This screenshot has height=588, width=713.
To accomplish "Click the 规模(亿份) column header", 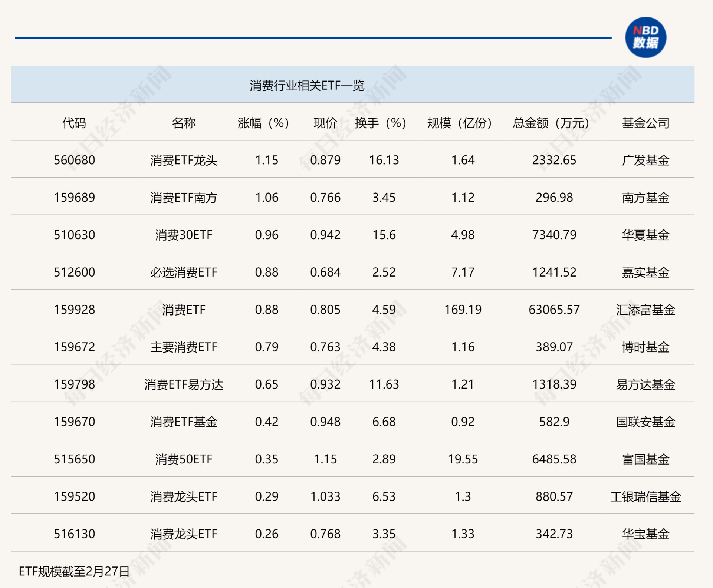I will [x=459, y=123].
